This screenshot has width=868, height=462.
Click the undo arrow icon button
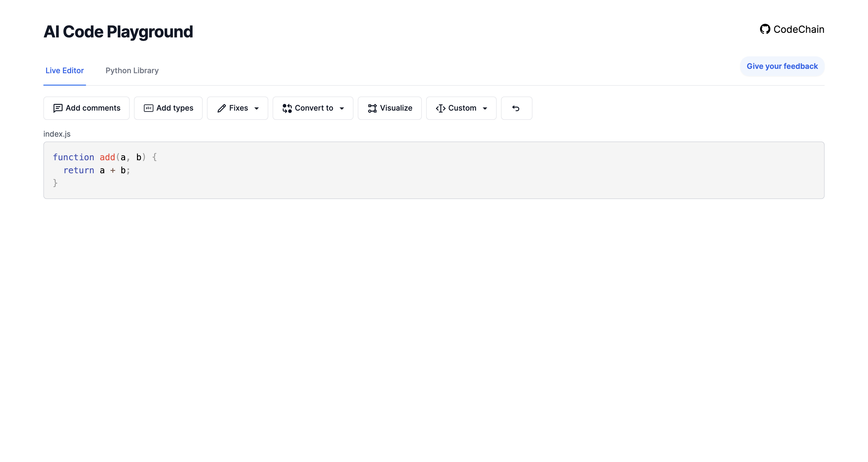tap(516, 108)
